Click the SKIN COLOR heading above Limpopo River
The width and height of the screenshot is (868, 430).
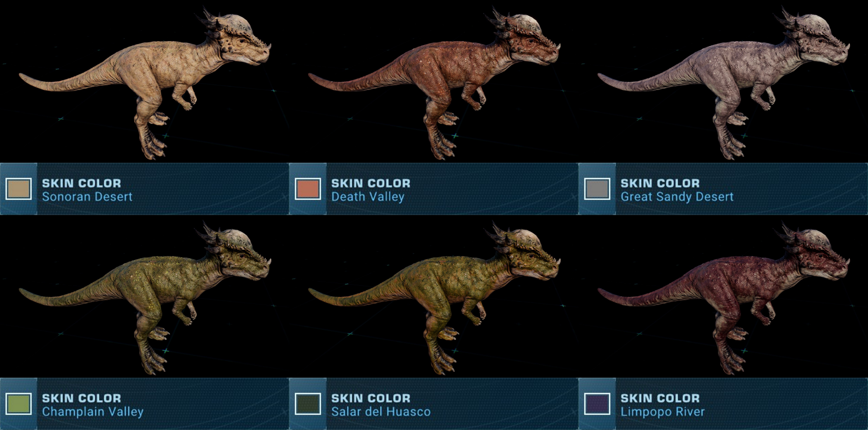click(660, 398)
